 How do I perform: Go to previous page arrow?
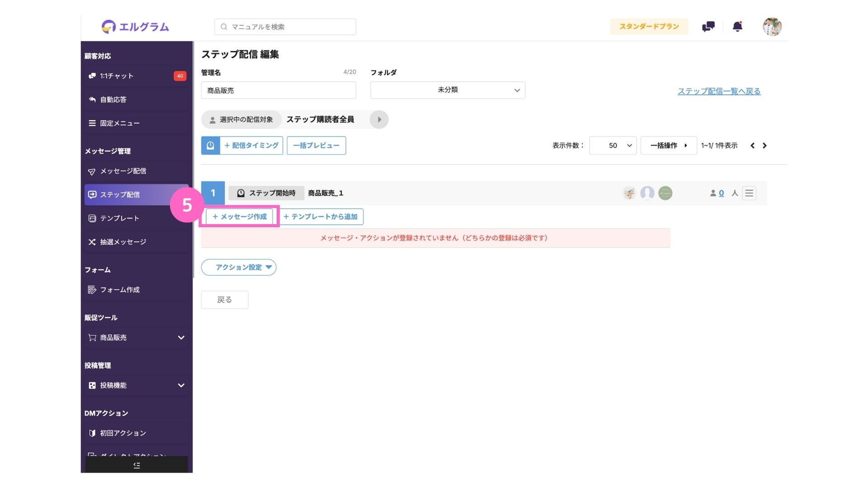point(752,145)
